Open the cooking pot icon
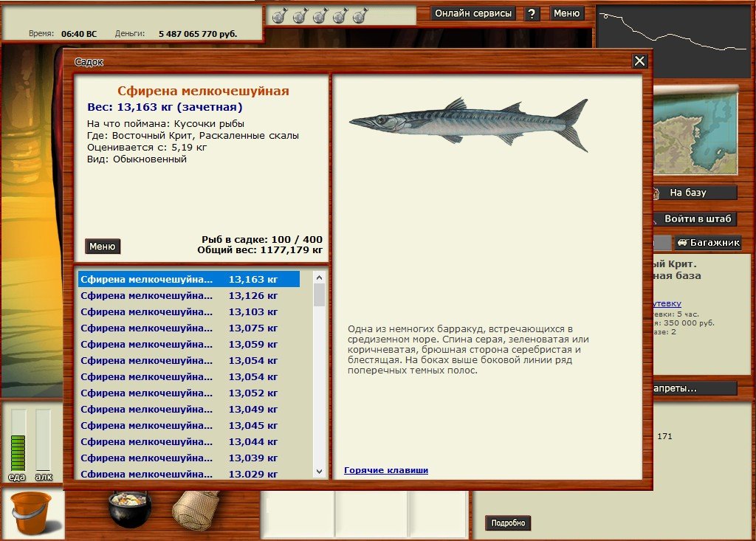 (128, 509)
